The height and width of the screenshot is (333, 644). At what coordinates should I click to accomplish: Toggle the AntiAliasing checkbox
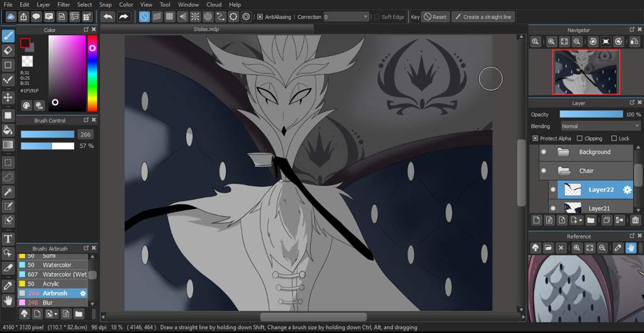point(260,17)
